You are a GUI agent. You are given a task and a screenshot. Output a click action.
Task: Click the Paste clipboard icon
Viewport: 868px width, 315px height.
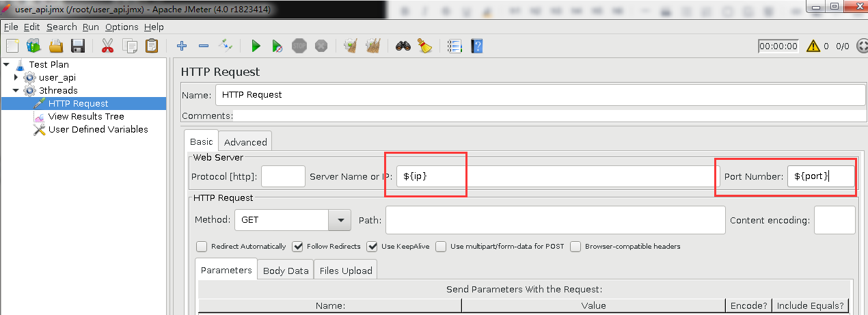[151, 46]
